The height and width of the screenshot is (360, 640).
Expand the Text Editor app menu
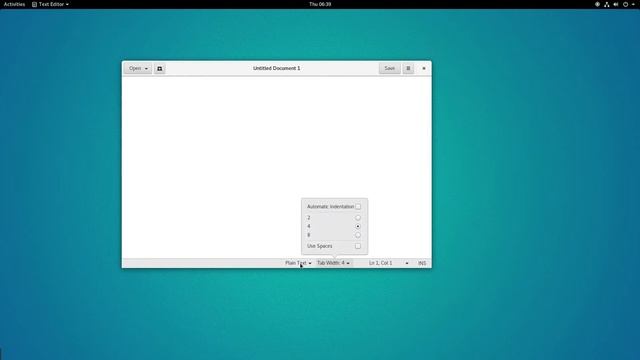(50, 4)
